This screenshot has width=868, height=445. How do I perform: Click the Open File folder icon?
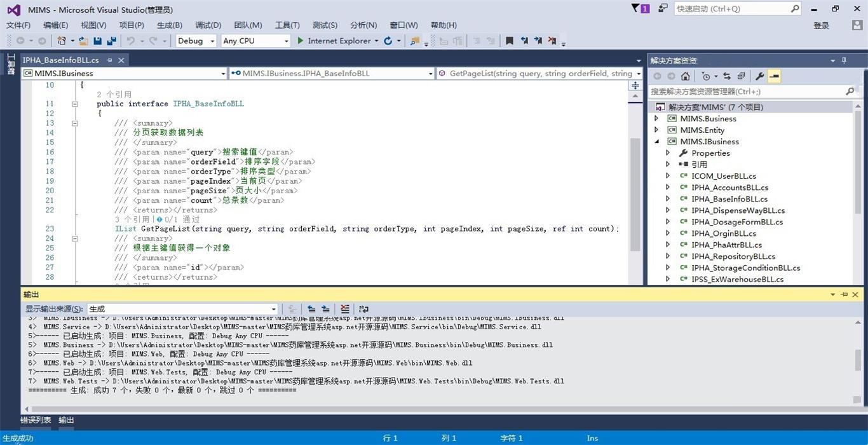point(83,41)
